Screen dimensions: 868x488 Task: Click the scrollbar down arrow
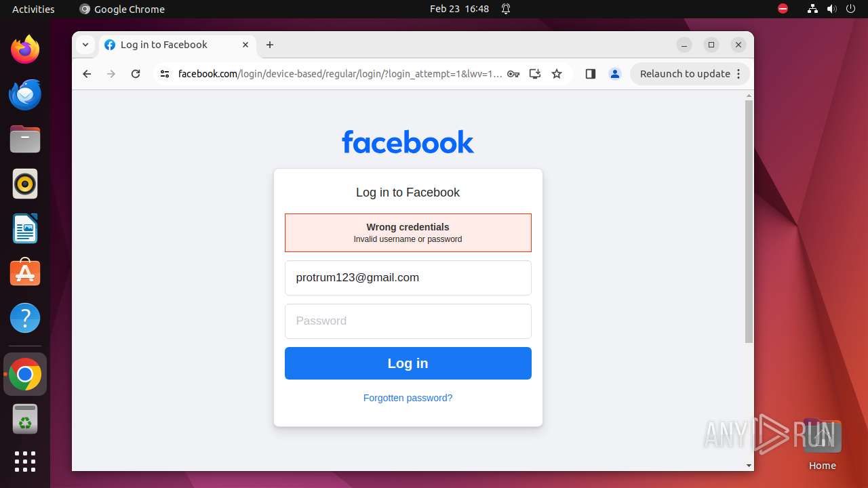[749, 466]
